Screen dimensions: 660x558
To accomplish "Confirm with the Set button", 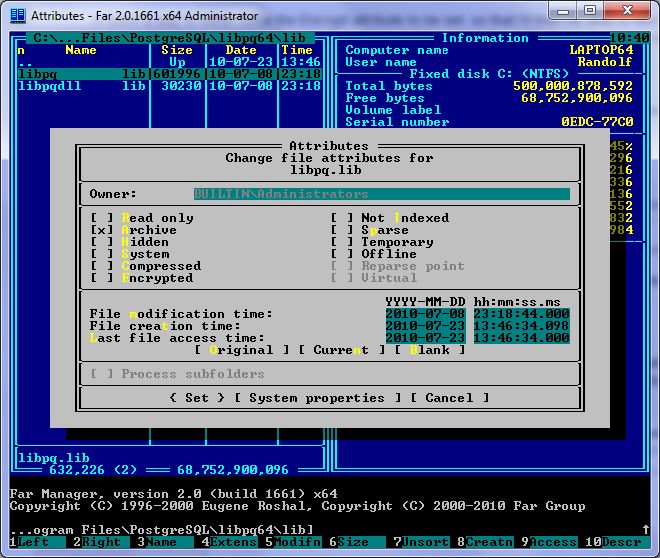I will point(197,398).
